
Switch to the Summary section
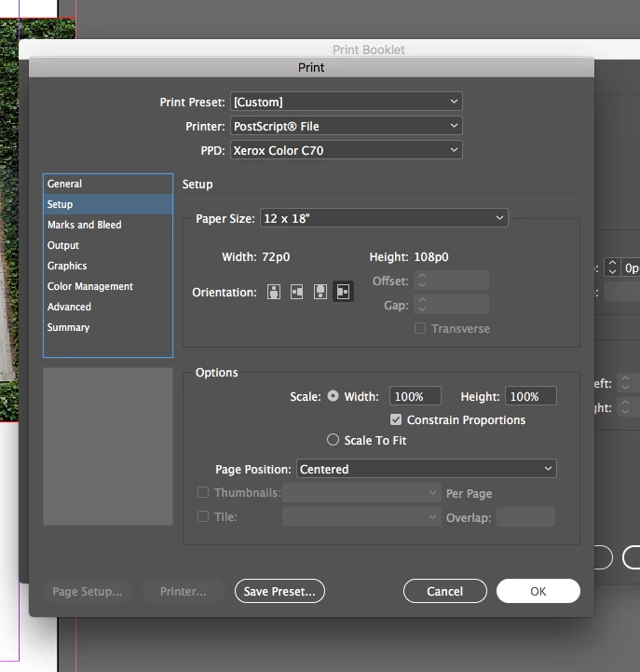tap(108, 327)
